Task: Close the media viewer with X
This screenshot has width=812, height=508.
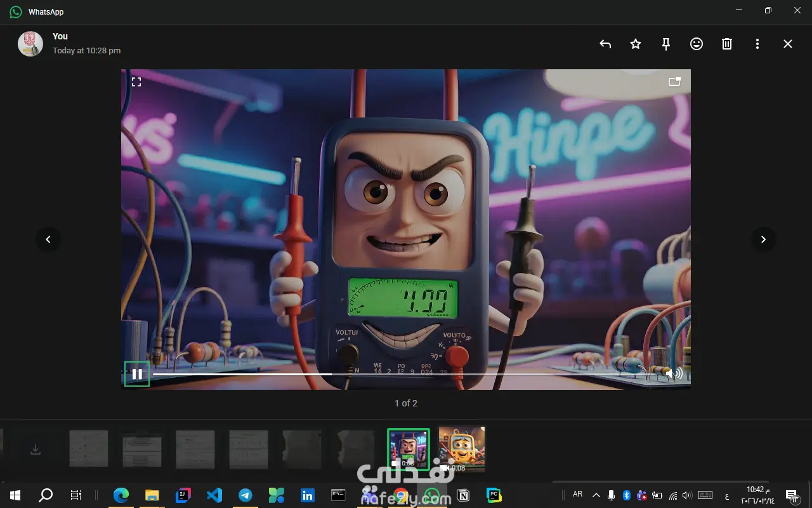Action: click(x=788, y=44)
